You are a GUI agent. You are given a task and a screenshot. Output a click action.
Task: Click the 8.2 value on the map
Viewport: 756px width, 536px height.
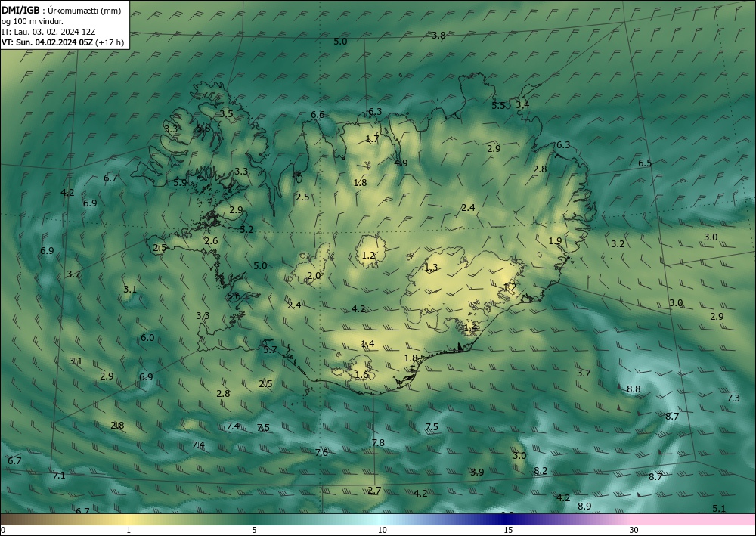pos(541,470)
